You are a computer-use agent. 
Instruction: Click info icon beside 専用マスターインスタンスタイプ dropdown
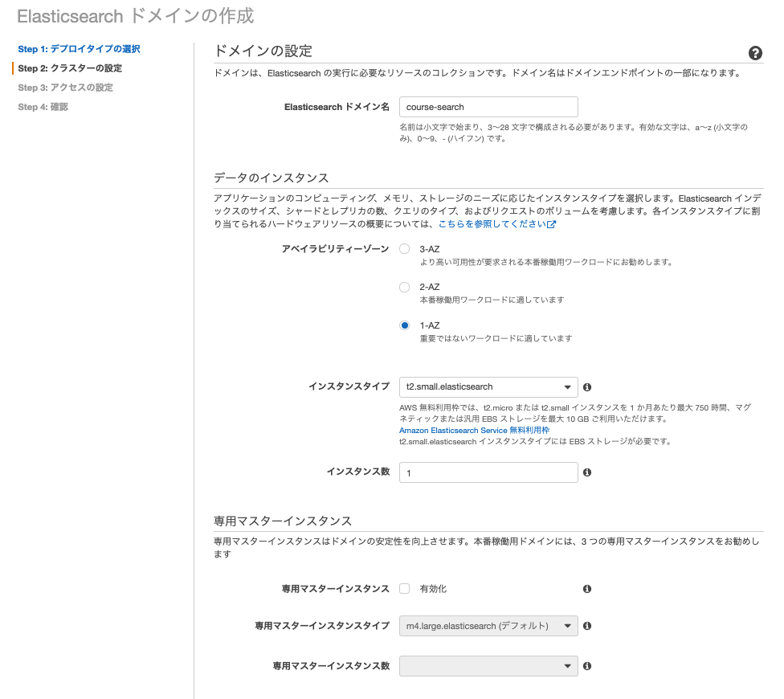pyautogui.click(x=587, y=626)
